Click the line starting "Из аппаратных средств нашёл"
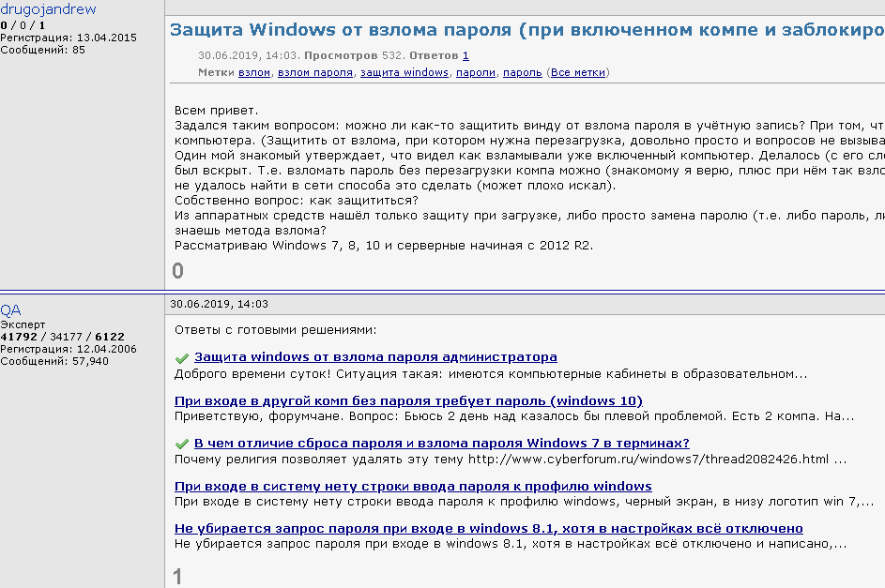This screenshot has height=588, width=885. click(x=529, y=216)
